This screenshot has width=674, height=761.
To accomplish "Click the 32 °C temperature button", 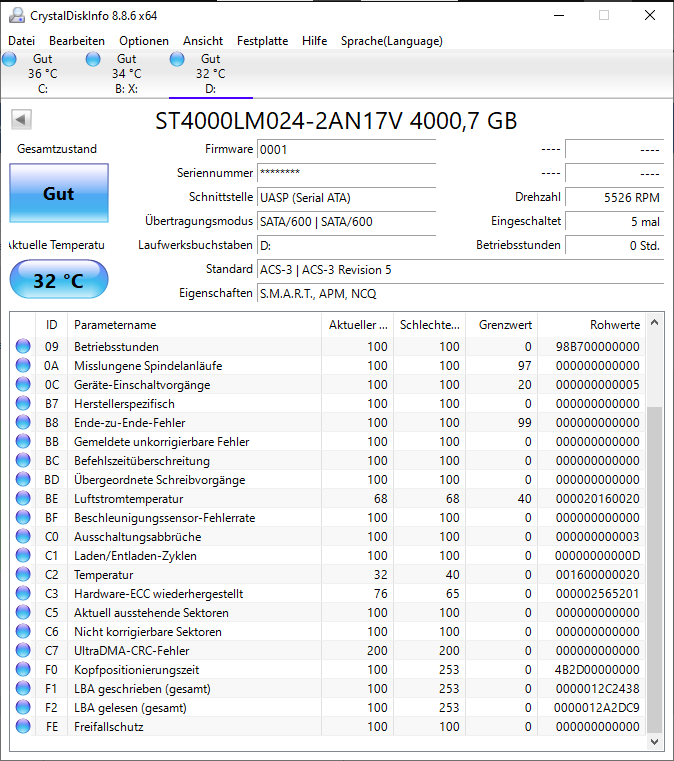I will coord(59,280).
